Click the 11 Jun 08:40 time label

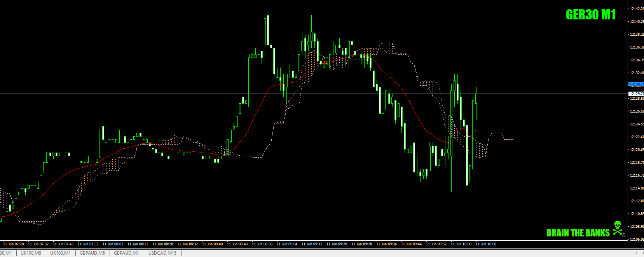(213, 244)
